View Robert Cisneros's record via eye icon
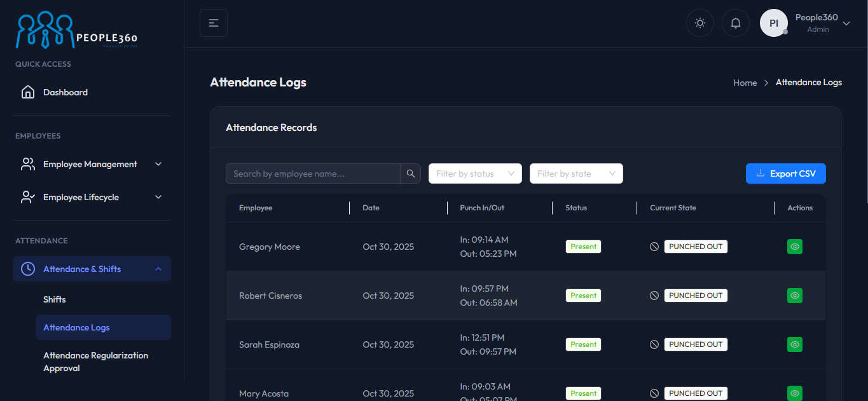Viewport: 868px width, 401px height. (794, 296)
